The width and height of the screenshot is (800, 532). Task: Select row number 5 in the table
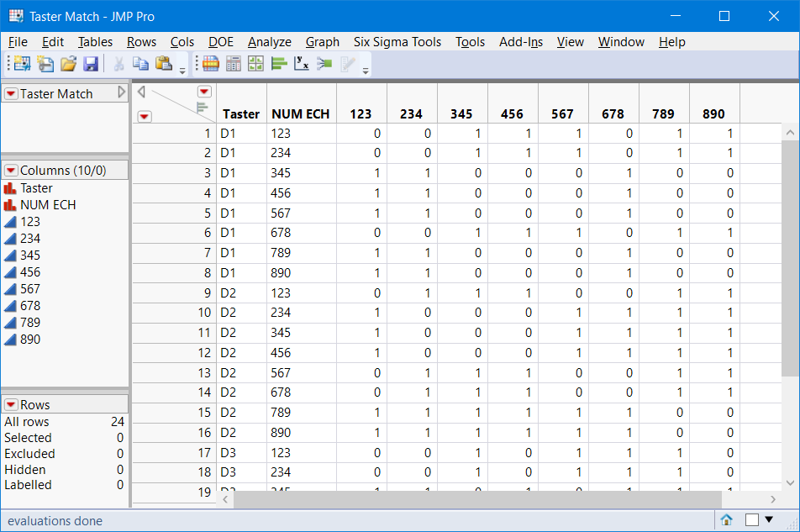pyautogui.click(x=174, y=213)
